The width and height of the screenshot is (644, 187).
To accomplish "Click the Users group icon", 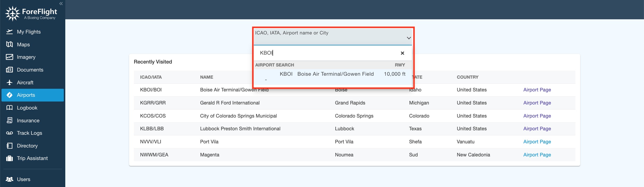I will [9, 179].
